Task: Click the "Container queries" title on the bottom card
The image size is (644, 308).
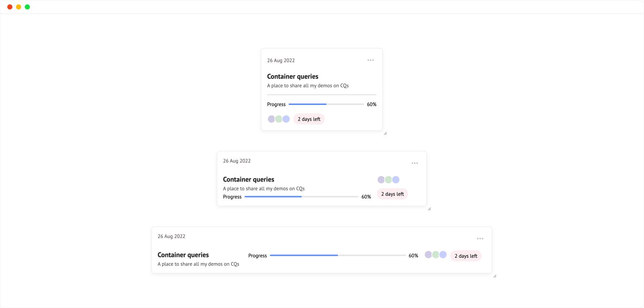Action: (x=183, y=255)
